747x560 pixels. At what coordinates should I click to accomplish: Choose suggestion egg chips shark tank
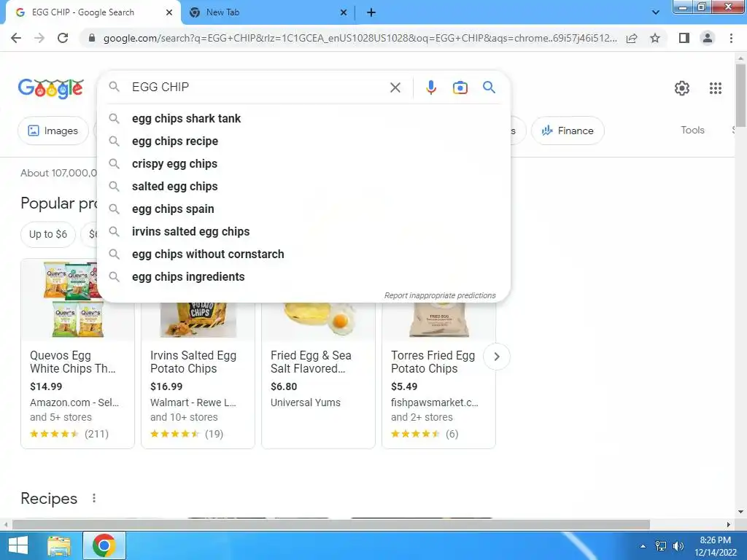[x=303, y=119]
